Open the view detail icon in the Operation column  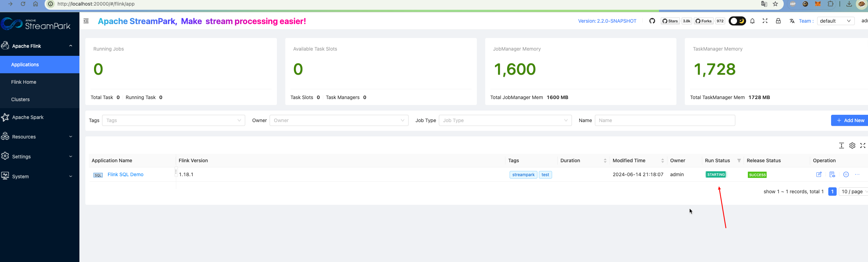(832, 174)
